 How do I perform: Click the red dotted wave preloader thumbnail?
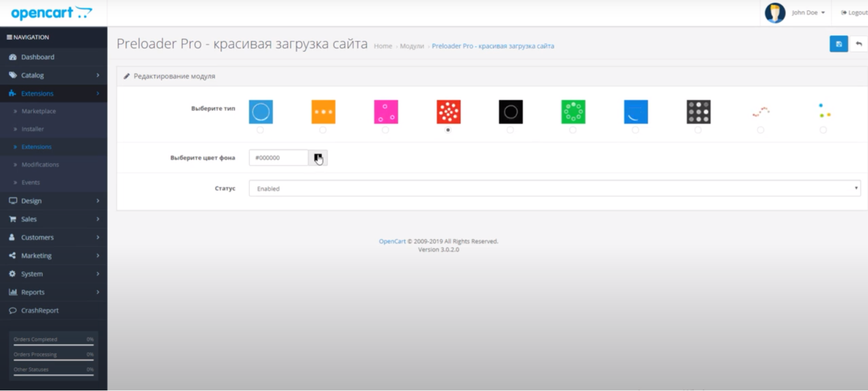(x=761, y=112)
